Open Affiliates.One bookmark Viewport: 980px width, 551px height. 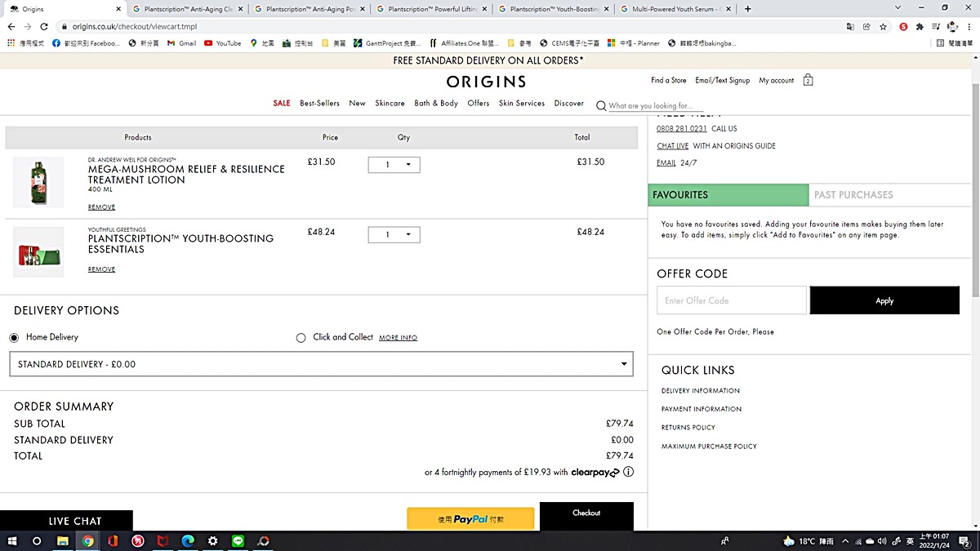(x=464, y=43)
